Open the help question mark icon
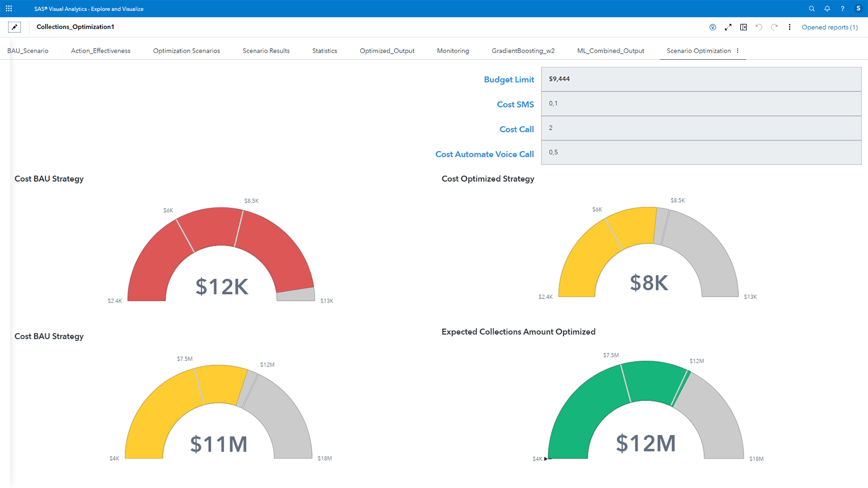 (842, 9)
